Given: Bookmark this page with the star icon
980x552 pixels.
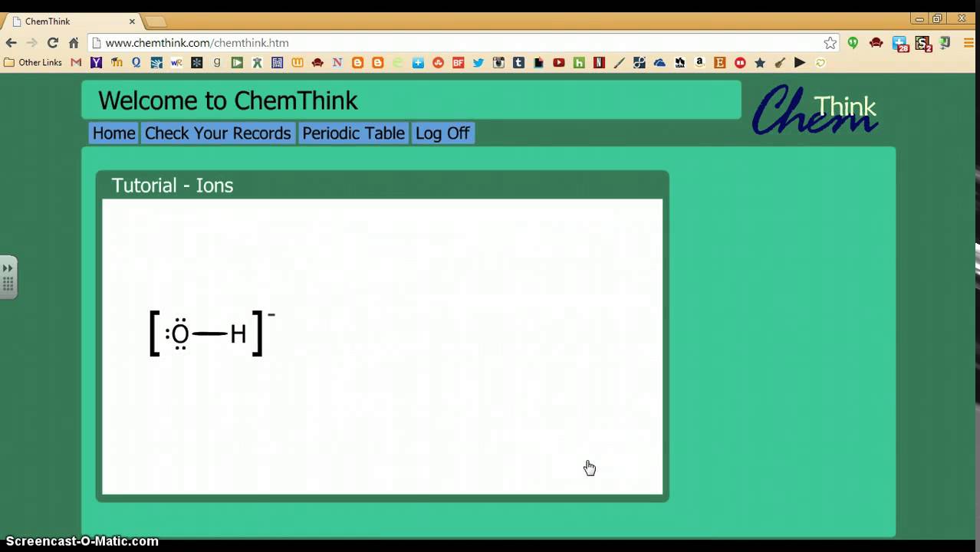Looking at the screenshot, I should [x=830, y=43].
